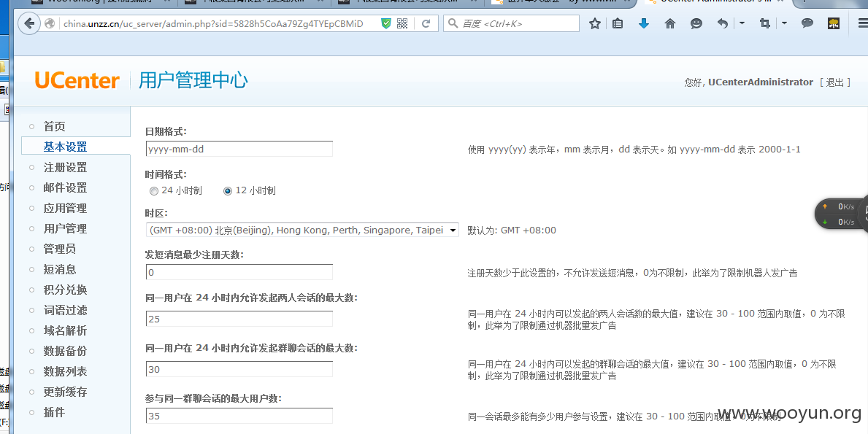Click the UCenter logo
This screenshot has width=868, height=434.
pyautogui.click(x=77, y=81)
